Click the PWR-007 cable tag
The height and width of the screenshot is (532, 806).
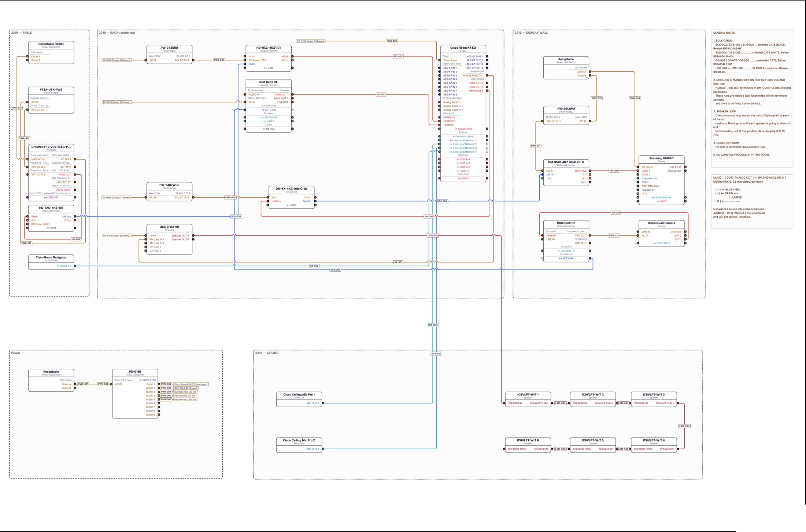click(x=219, y=60)
